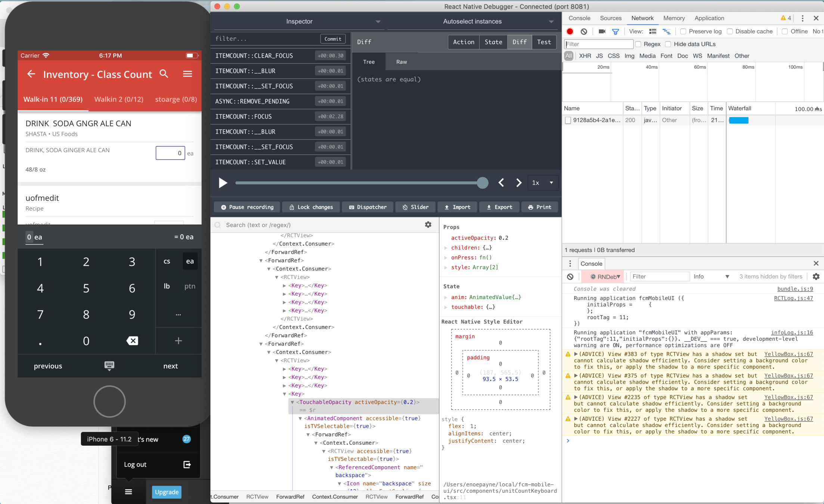Collapse the TouchableOpacity tree node
This screenshot has height=504, width=824.
292,402
